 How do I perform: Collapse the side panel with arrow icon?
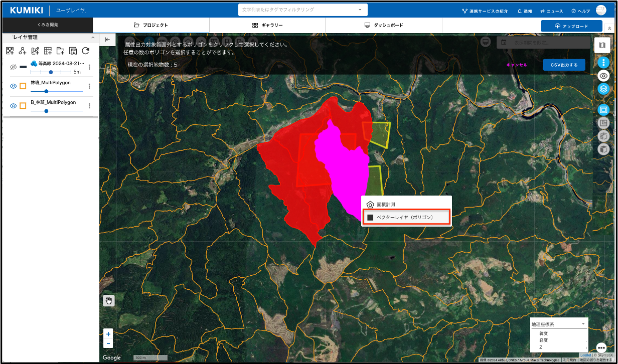pyautogui.click(x=107, y=40)
